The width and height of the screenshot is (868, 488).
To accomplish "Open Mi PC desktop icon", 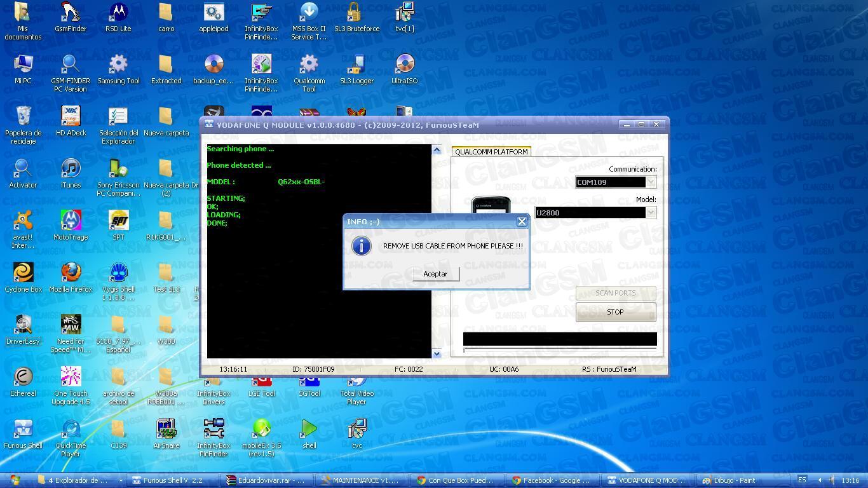I will point(23,70).
